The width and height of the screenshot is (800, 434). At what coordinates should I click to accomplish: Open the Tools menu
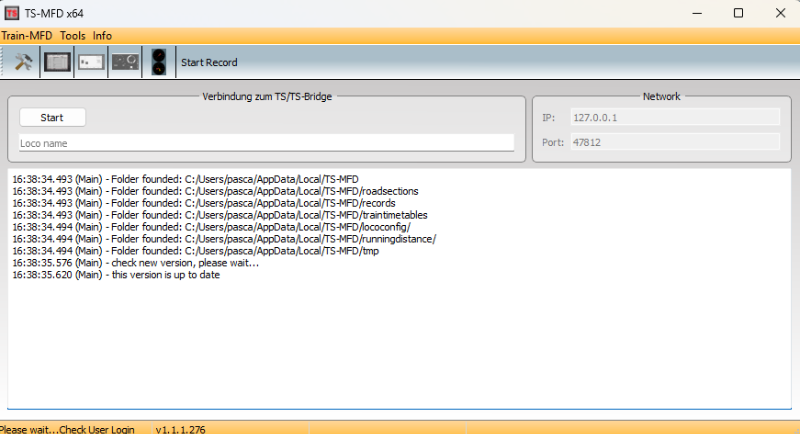[73, 35]
